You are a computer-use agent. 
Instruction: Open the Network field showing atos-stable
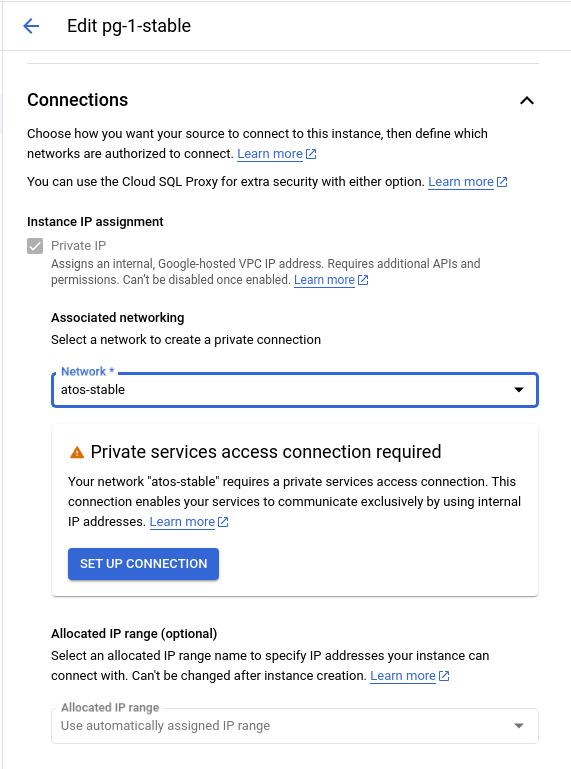tap(295, 390)
